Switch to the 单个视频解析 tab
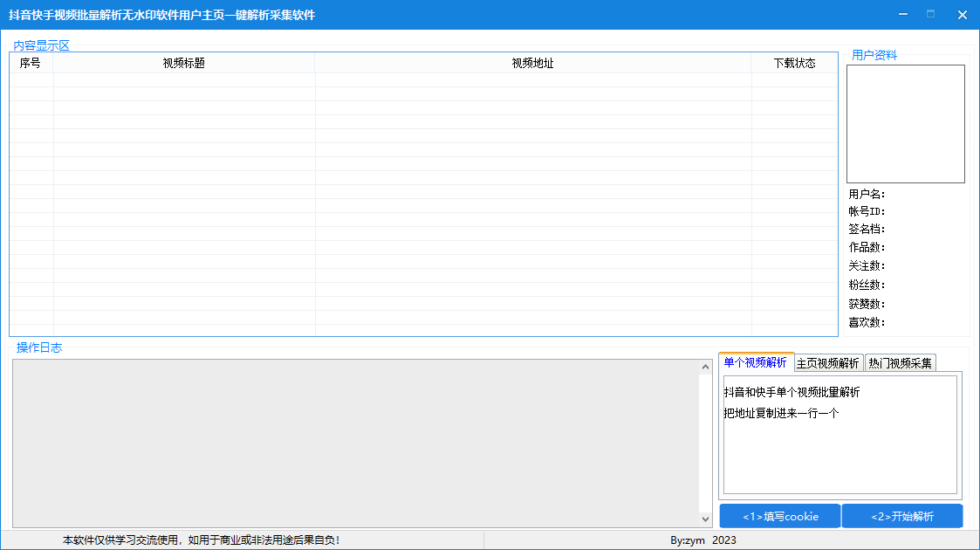 point(756,362)
